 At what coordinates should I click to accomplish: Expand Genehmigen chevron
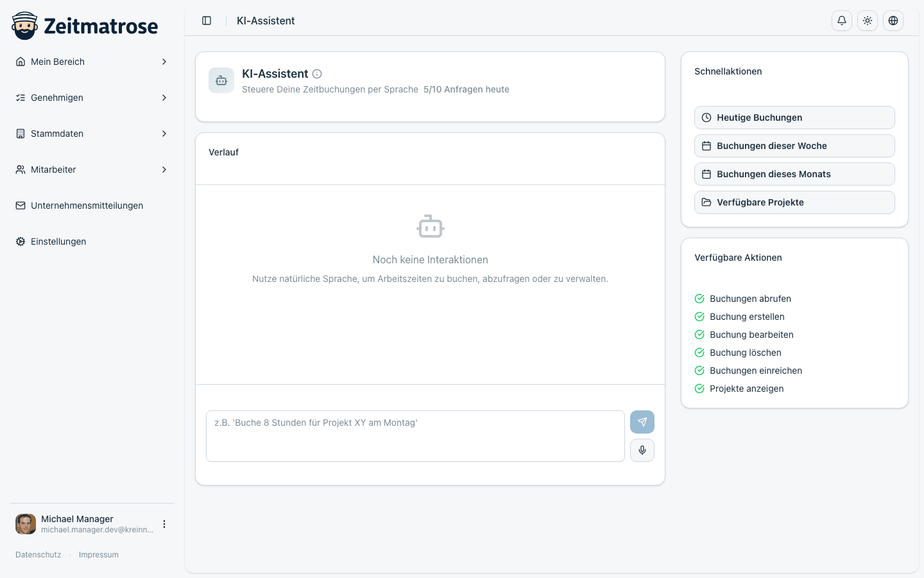pyautogui.click(x=164, y=98)
